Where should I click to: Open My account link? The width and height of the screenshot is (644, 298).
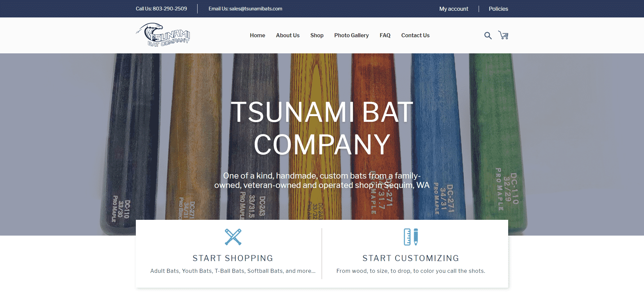click(x=454, y=9)
